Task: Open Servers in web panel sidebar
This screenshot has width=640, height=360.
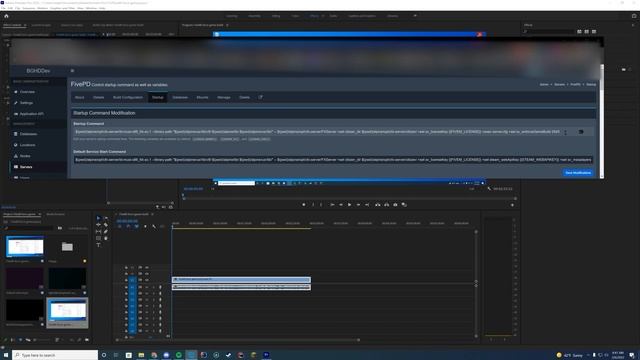Action: tap(26, 167)
